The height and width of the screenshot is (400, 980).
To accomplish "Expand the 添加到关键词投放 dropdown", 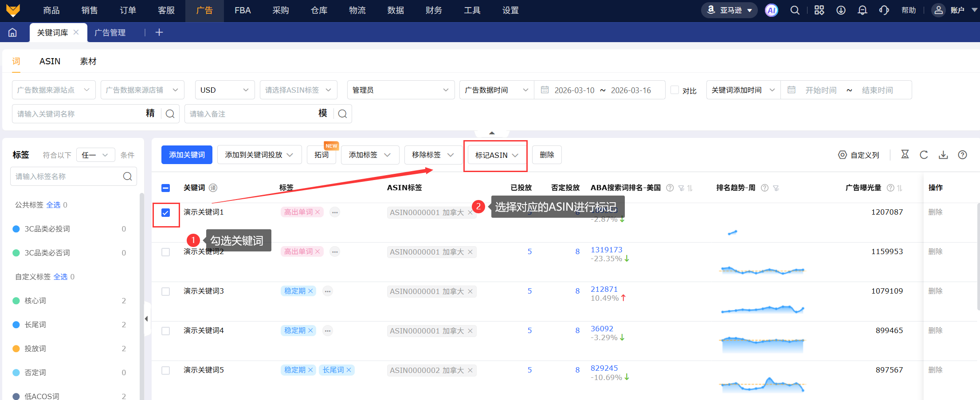I will [259, 155].
